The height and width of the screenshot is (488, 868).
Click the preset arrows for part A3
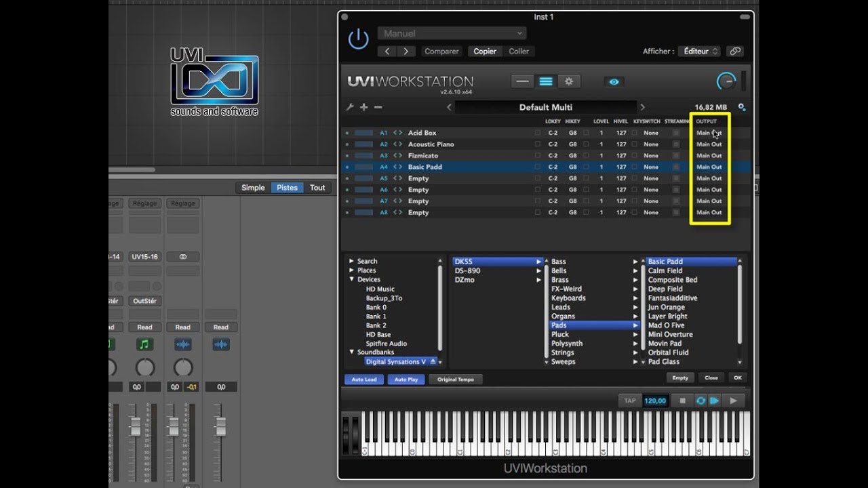[x=398, y=156]
